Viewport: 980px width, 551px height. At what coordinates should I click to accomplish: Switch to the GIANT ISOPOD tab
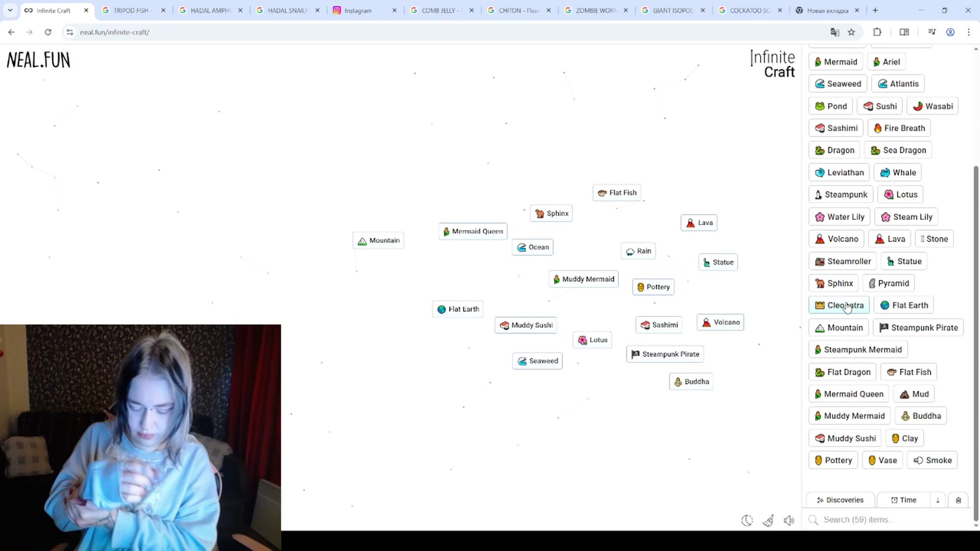point(673,10)
